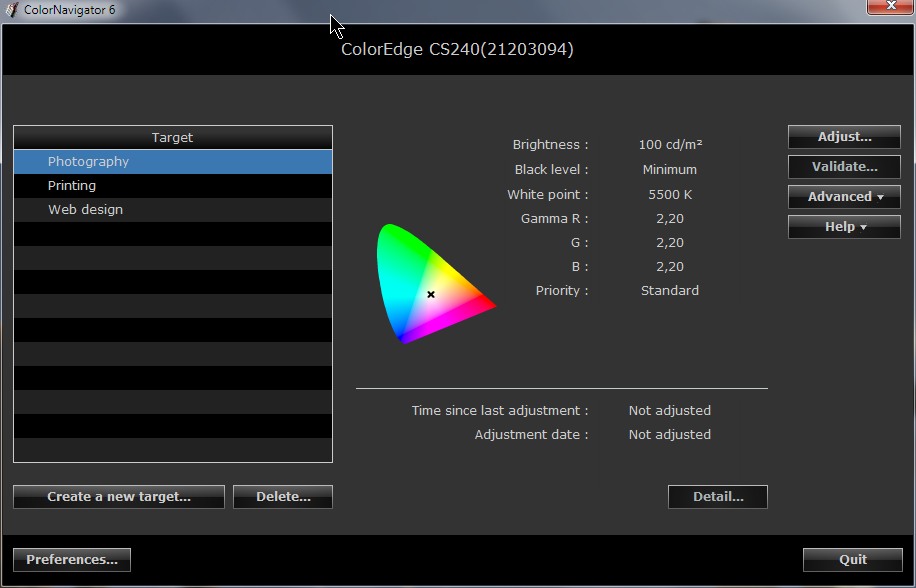Click the Validate button
The width and height of the screenshot is (916, 588).
(x=844, y=166)
